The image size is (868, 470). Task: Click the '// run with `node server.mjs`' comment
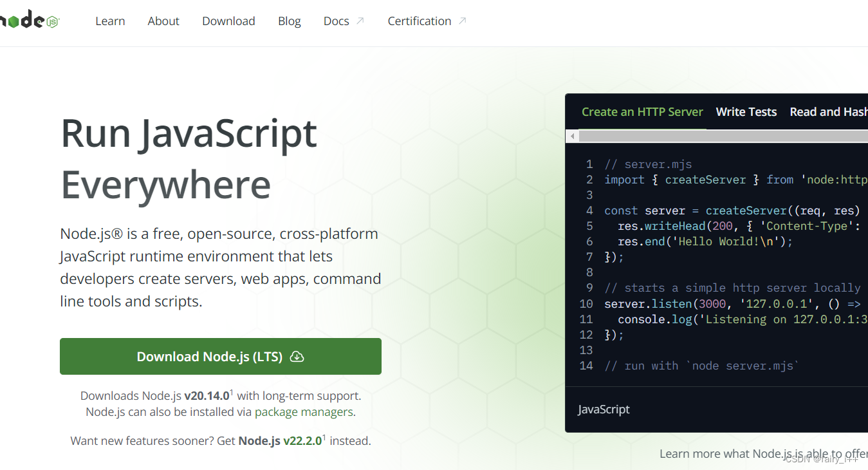tap(702, 366)
